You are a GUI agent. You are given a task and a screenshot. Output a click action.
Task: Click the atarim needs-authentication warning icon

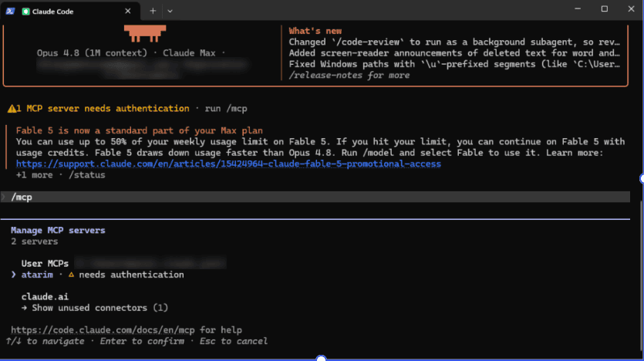[71, 275]
